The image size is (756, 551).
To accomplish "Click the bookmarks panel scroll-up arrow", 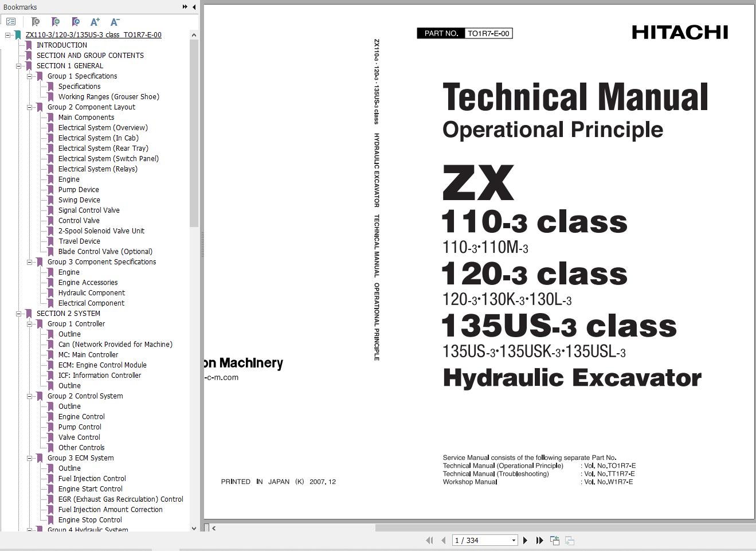I will pyautogui.click(x=194, y=35).
